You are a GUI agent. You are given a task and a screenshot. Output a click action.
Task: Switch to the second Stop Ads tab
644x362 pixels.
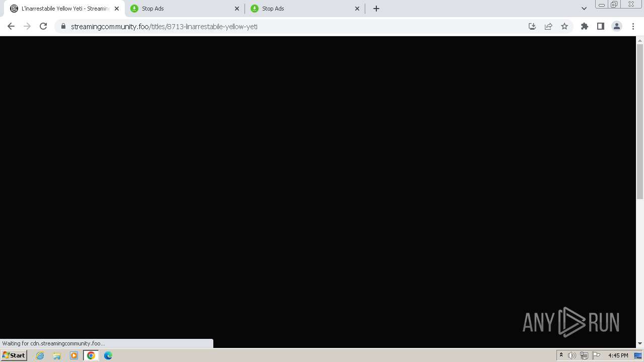click(x=304, y=9)
